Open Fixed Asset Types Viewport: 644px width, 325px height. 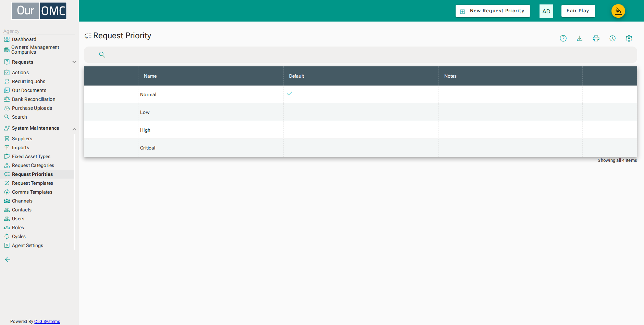click(31, 156)
